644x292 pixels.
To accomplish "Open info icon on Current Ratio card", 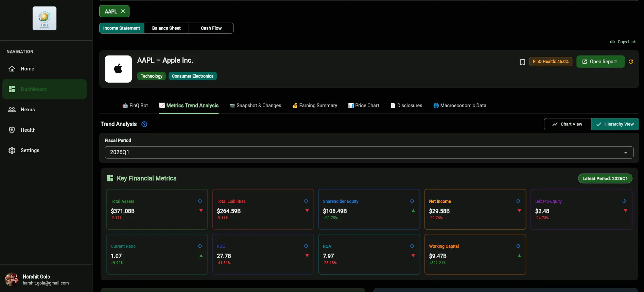I will 200,246.
